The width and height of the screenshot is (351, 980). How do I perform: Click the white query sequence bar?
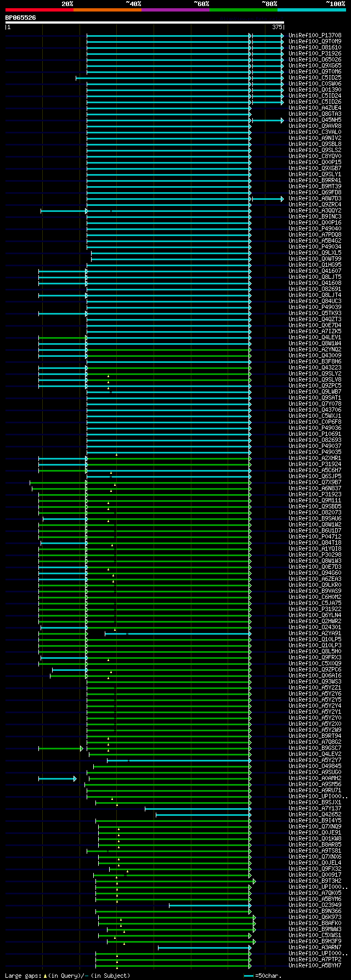point(145,23)
